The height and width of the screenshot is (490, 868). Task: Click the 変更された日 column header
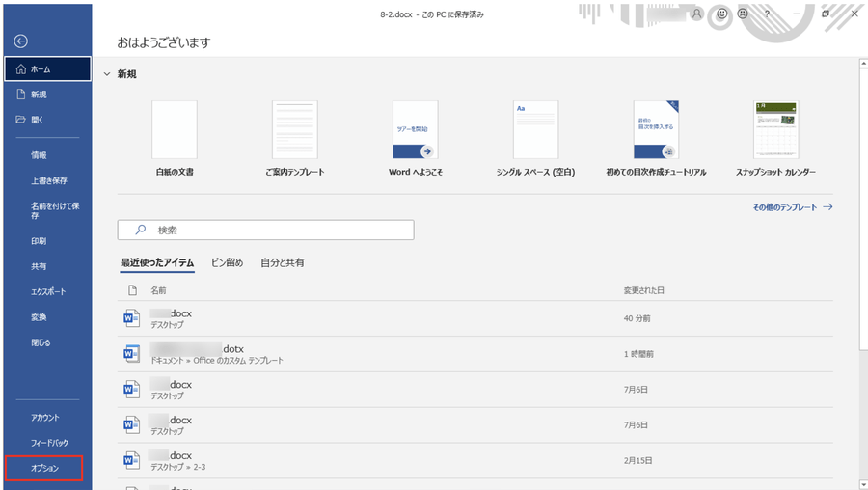pos(644,290)
